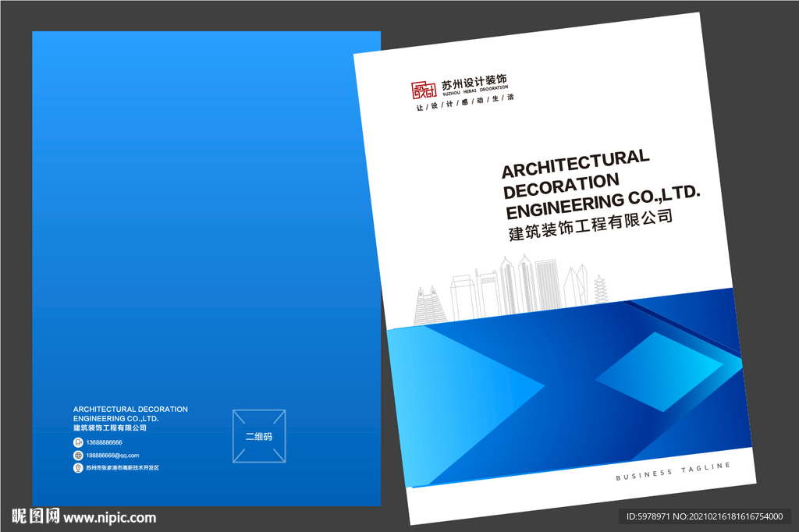Click the address text 苏州市张家港市高新技术开发区
This screenshot has width=799, height=532.
[123, 468]
